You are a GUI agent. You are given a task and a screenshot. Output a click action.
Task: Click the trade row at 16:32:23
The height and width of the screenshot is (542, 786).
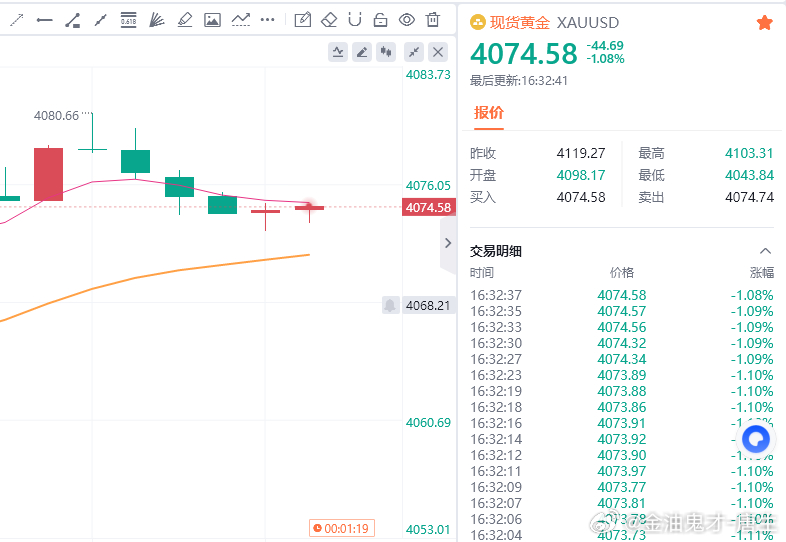[622, 376]
